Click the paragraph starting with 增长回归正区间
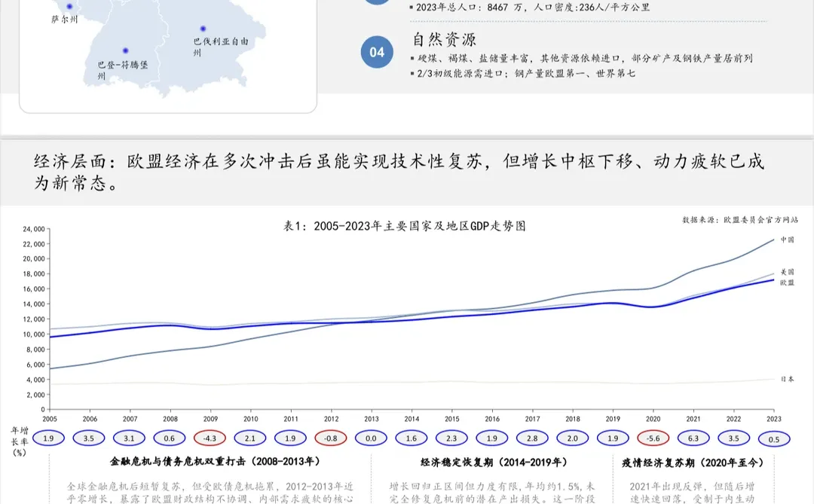This screenshot has height=504, width=814. (x=492, y=493)
